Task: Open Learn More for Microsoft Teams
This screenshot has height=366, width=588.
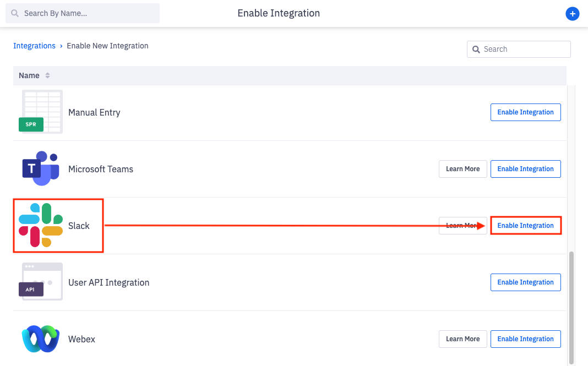Action: tap(462, 169)
